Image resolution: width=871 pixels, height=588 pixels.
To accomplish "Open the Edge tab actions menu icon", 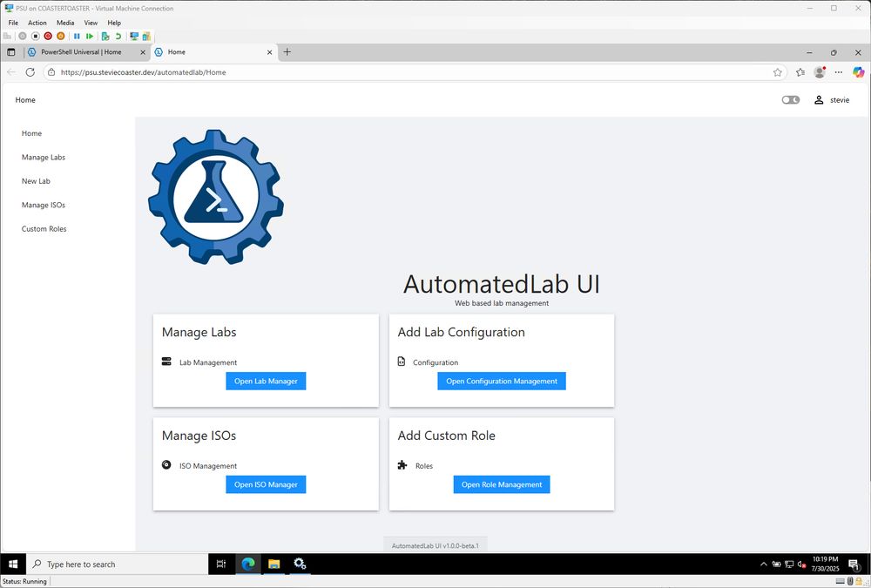I will point(11,52).
